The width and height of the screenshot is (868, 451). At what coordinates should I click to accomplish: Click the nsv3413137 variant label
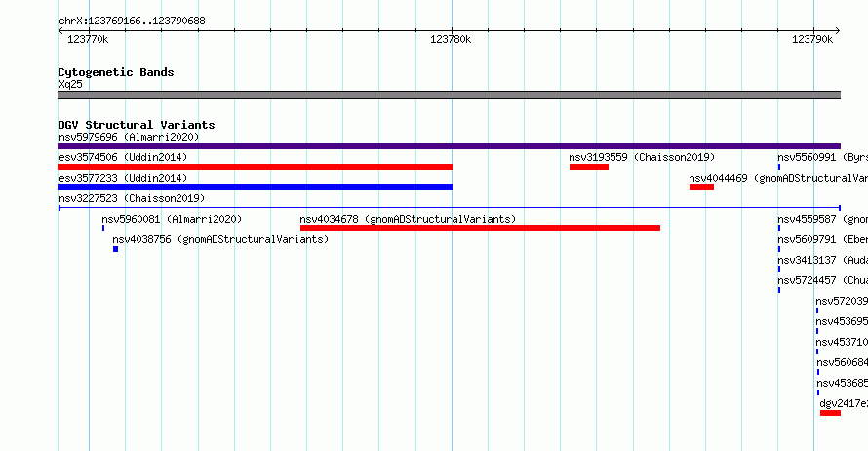point(822,260)
